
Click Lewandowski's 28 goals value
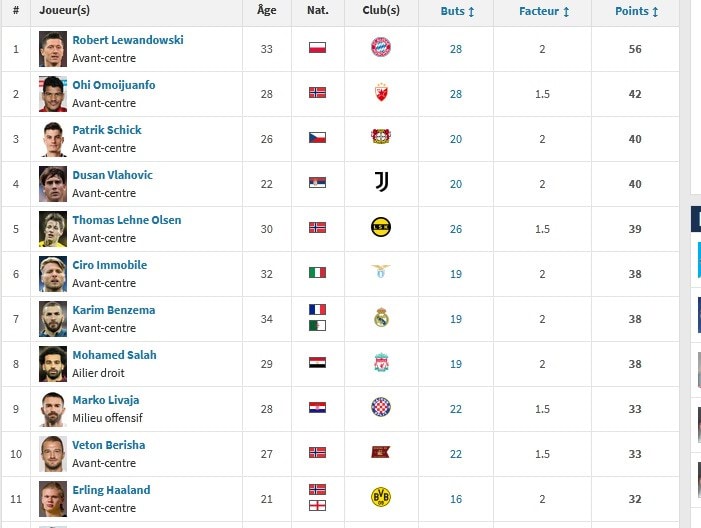456,49
